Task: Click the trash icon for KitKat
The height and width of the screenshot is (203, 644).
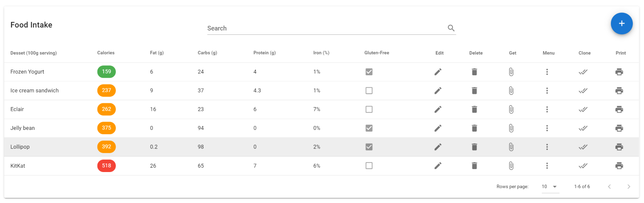Action: coord(474,166)
